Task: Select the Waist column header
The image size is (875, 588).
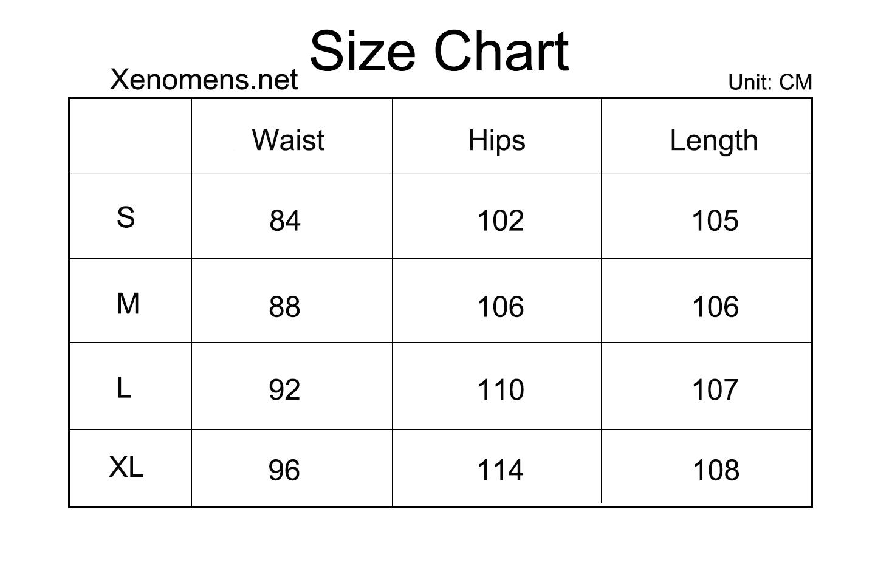Action: pyautogui.click(x=288, y=140)
